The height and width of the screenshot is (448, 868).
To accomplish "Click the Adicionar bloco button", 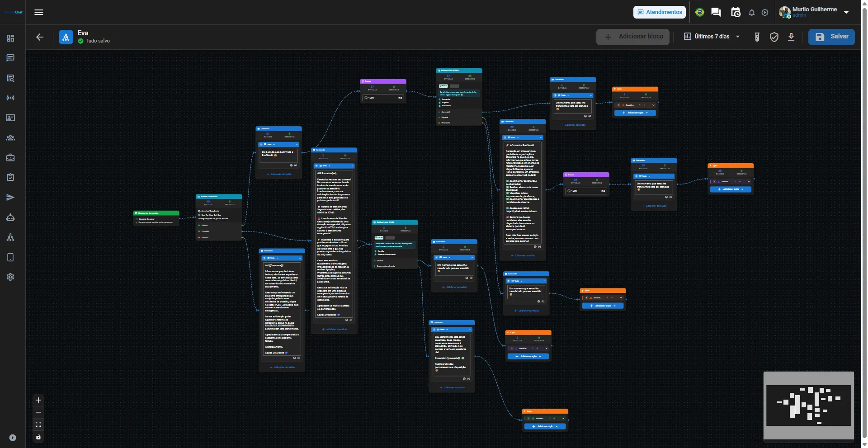I will pyautogui.click(x=632, y=37).
